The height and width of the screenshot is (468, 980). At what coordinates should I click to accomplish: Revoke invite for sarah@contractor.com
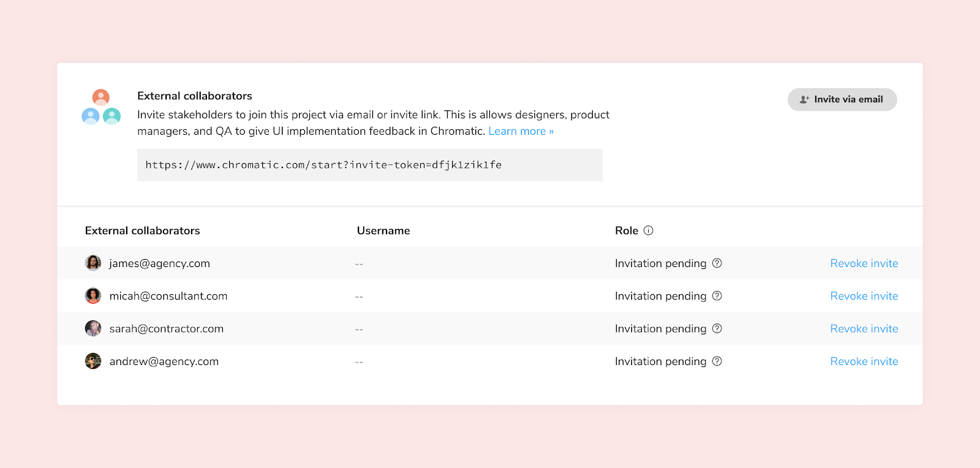coord(864,329)
